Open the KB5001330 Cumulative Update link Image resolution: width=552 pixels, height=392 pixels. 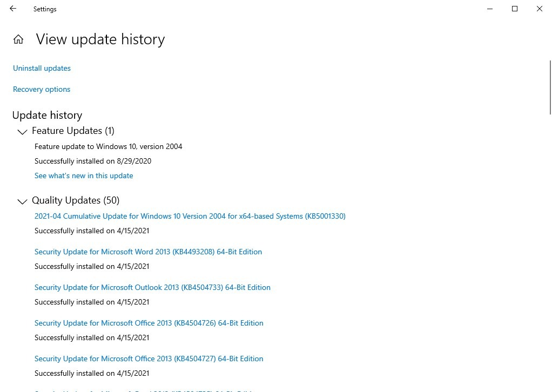(190, 216)
